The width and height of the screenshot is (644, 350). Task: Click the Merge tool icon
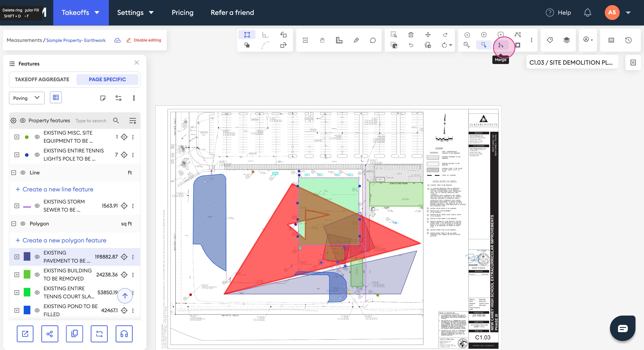(x=500, y=46)
